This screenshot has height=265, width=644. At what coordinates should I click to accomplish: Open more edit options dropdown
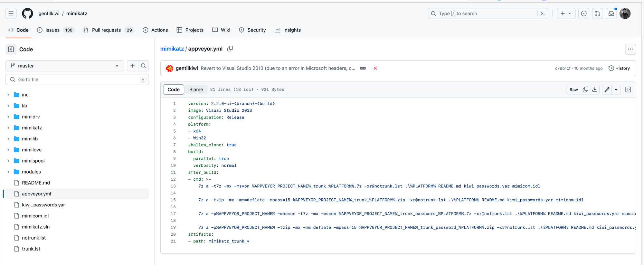[616, 90]
